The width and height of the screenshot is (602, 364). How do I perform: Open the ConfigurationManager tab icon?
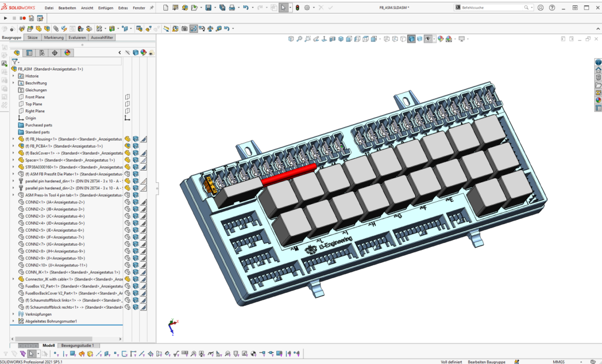(x=42, y=52)
